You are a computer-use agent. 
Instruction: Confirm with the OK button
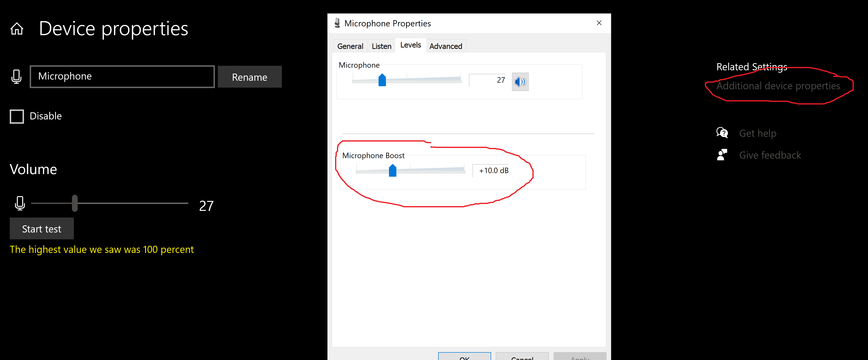coord(464,357)
